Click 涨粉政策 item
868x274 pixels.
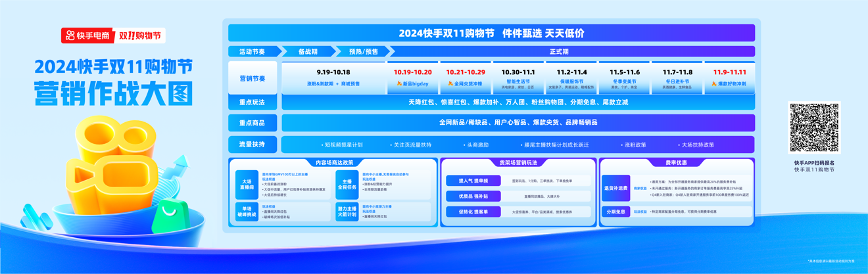click(633, 145)
